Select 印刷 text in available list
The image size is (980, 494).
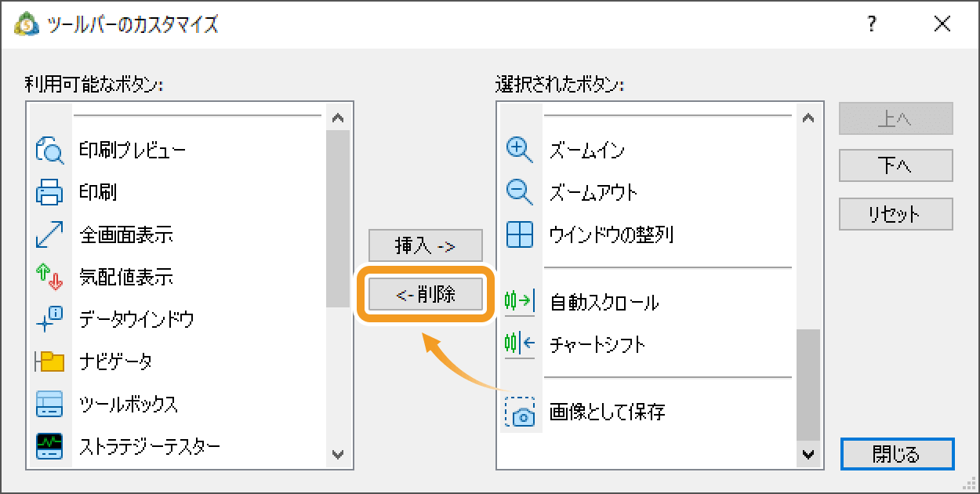pos(98,192)
